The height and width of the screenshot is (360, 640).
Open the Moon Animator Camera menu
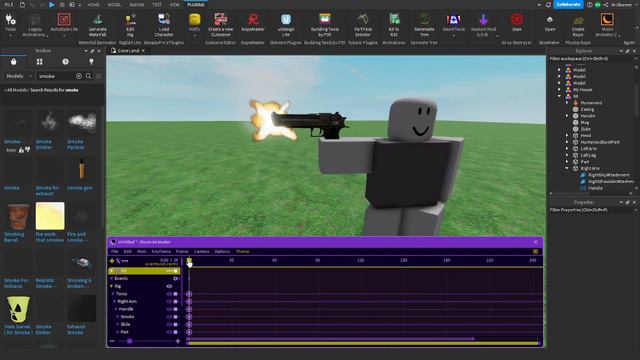pyautogui.click(x=201, y=251)
